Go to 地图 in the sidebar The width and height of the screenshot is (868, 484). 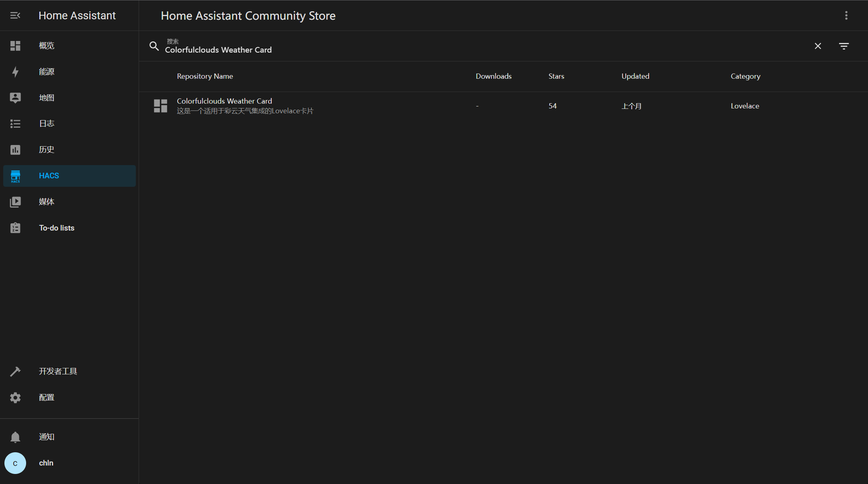pyautogui.click(x=47, y=98)
